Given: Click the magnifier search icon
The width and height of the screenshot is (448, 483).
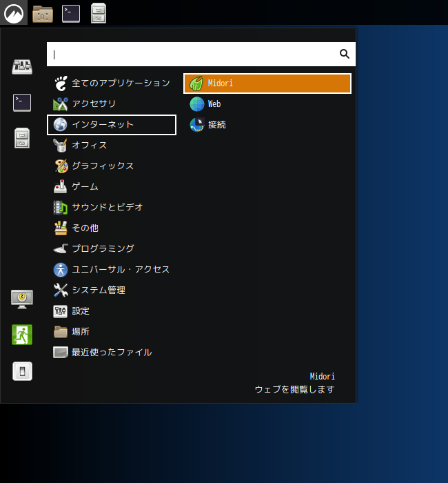Looking at the screenshot, I should click(345, 54).
